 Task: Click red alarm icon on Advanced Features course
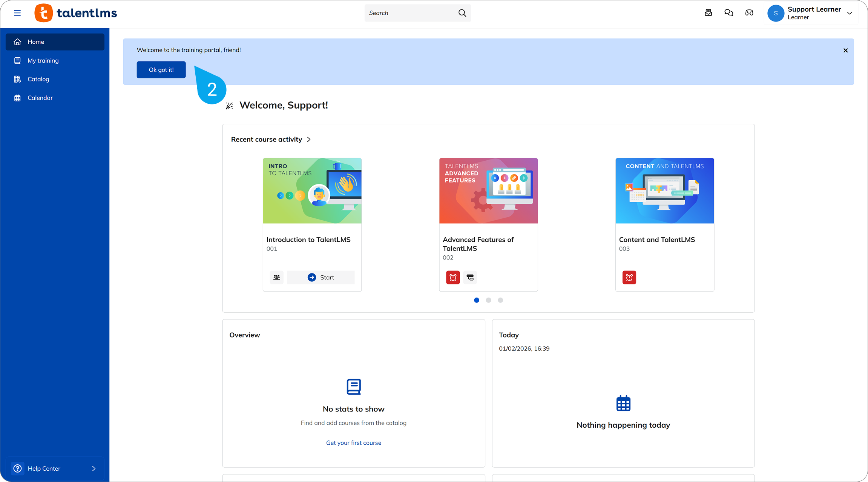click(x=453, y=278)
